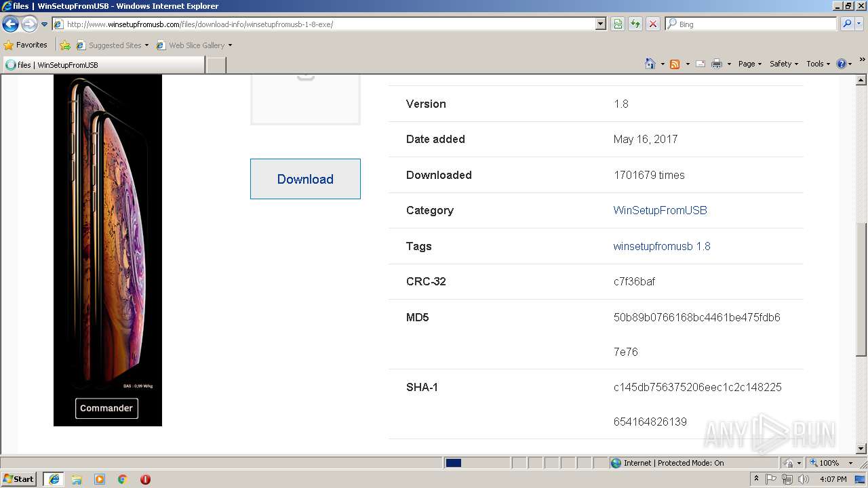Click the address bar URL field
Image resolution: width=868 pixels, height=488 pixels.
(x=324, y=24)
